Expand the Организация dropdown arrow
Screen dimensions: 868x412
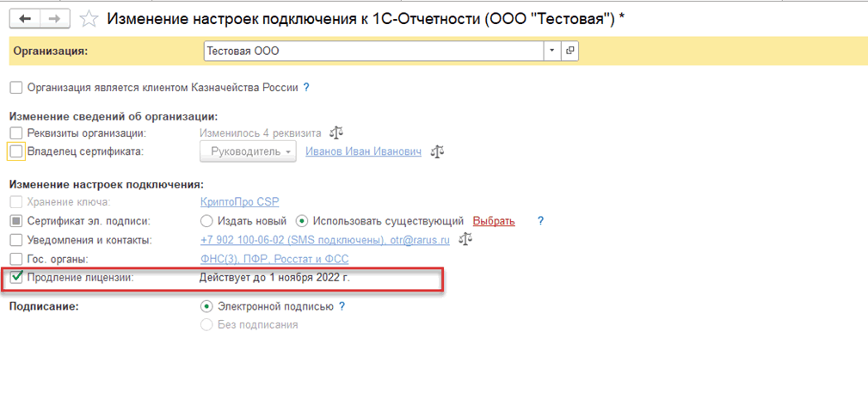tap(552, 51)
